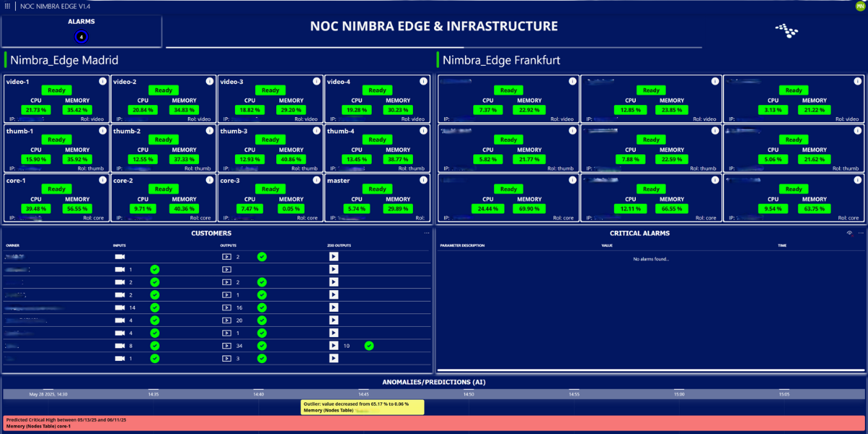This screenshot has width=868, height=434.
Task: Play the zoo output on the first customer row
Action: [333, 256]
